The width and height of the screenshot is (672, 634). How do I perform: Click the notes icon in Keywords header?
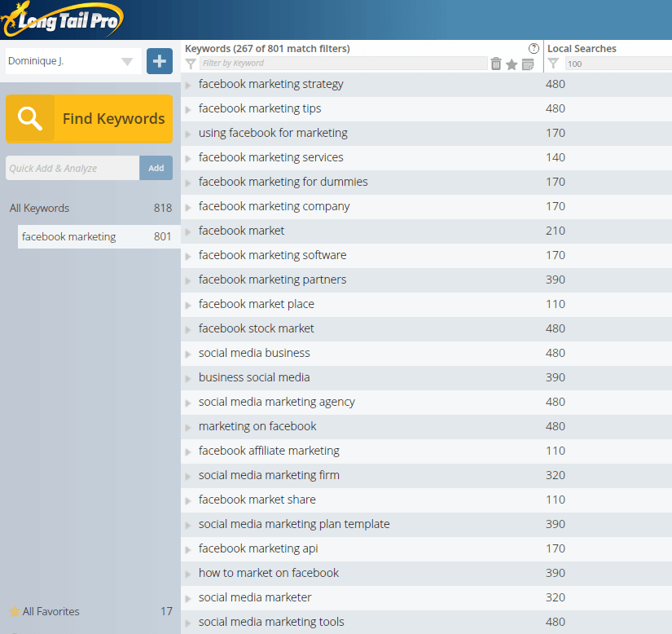pyautogui.click(x=528, y=64)
